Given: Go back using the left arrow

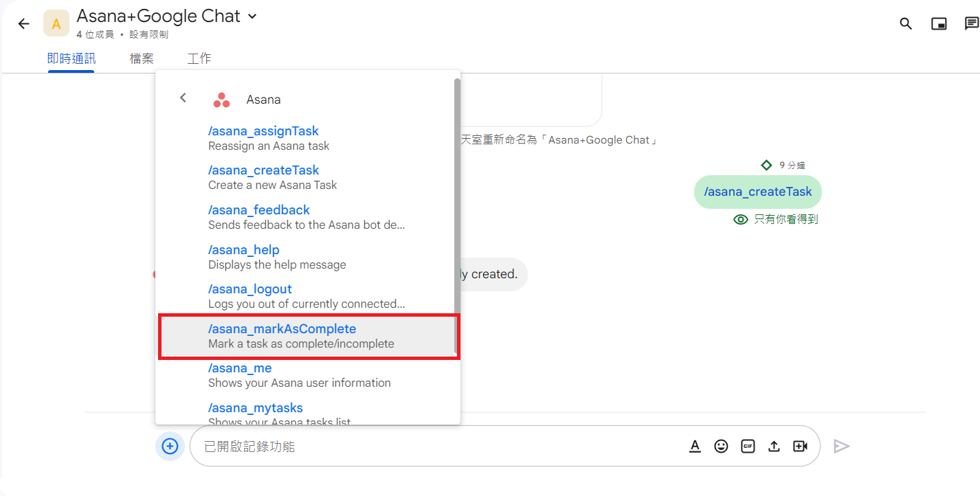Looking at the screenshot, I should click(24, 23).
